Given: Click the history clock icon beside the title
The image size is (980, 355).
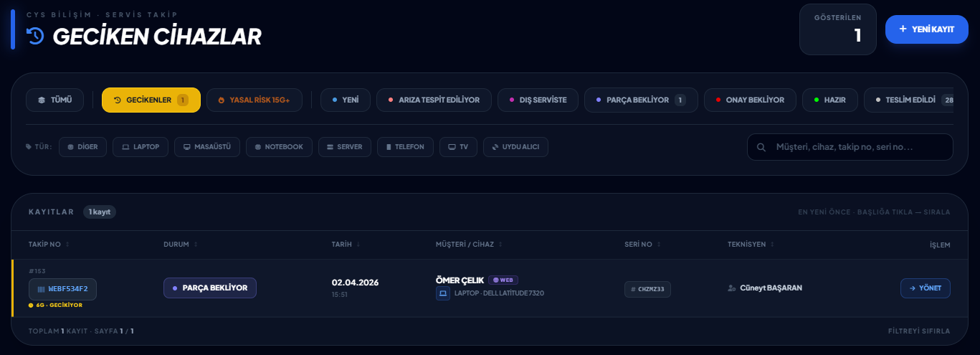Looking at the screenshot, I should click(x=35, y=35).
